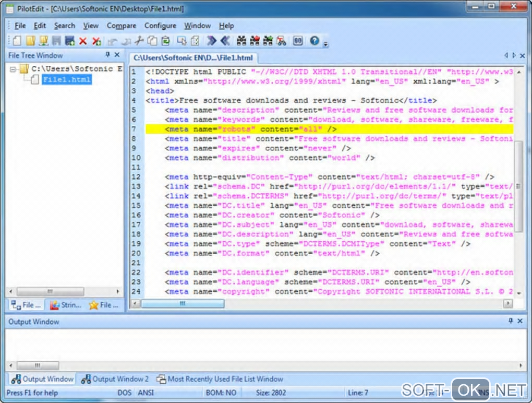
Task: Collapse the C:\Users\Softonic tree node
Action: 13,69
